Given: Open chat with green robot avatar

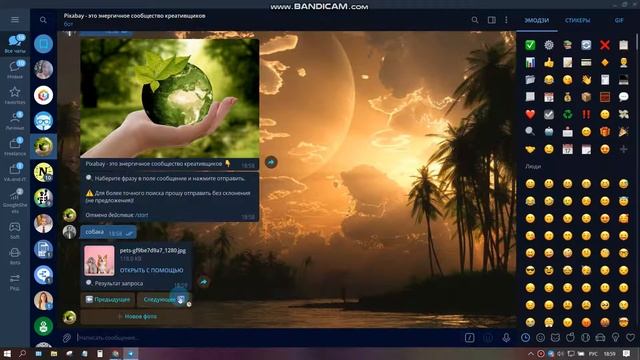Looking at the screenshot, I should pyautogui.click(x=43, y=326).
